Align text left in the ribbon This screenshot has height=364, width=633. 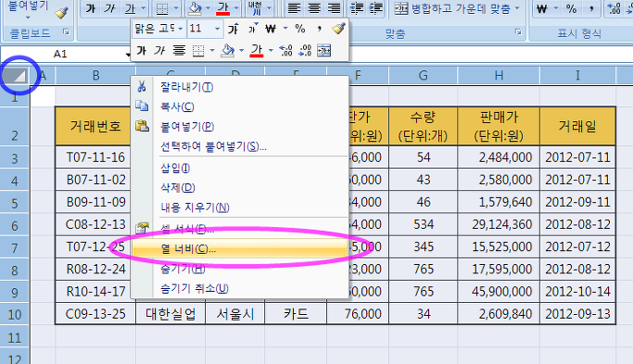[295, 8]
